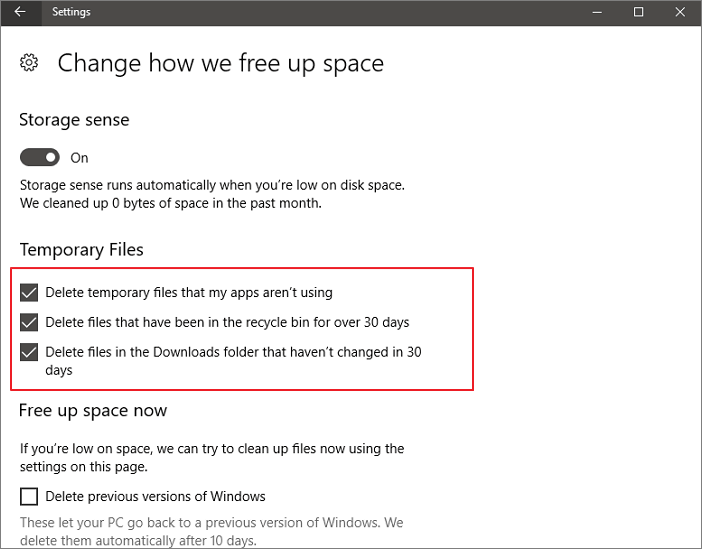The image size is (702, 549).
Task: Click the "Change how we free up space" heading
Action: click(x=220, y=63)
